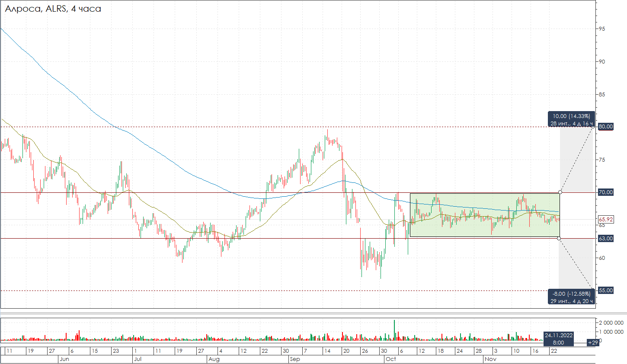
Task: Grab the circle handle at the 70,00 line
Action: pyautogui.click(x=560, y=192)
